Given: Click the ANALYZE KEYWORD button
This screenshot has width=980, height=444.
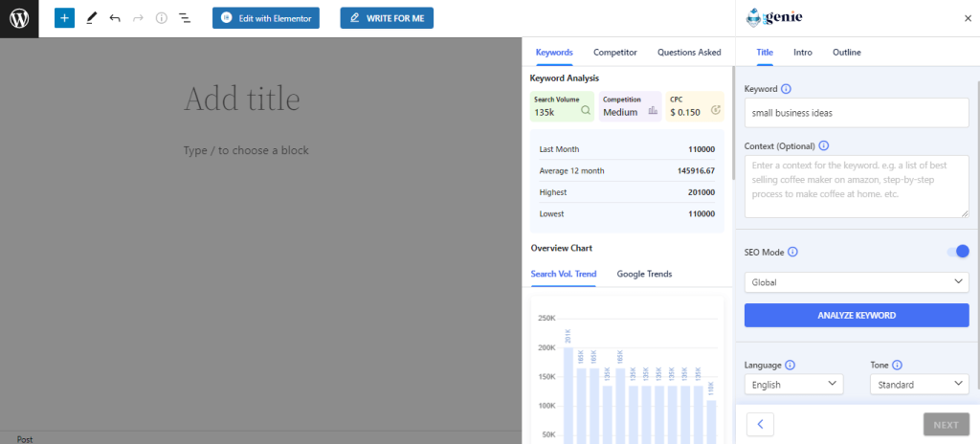Looking at the screenshot, I should click(857, 315).
